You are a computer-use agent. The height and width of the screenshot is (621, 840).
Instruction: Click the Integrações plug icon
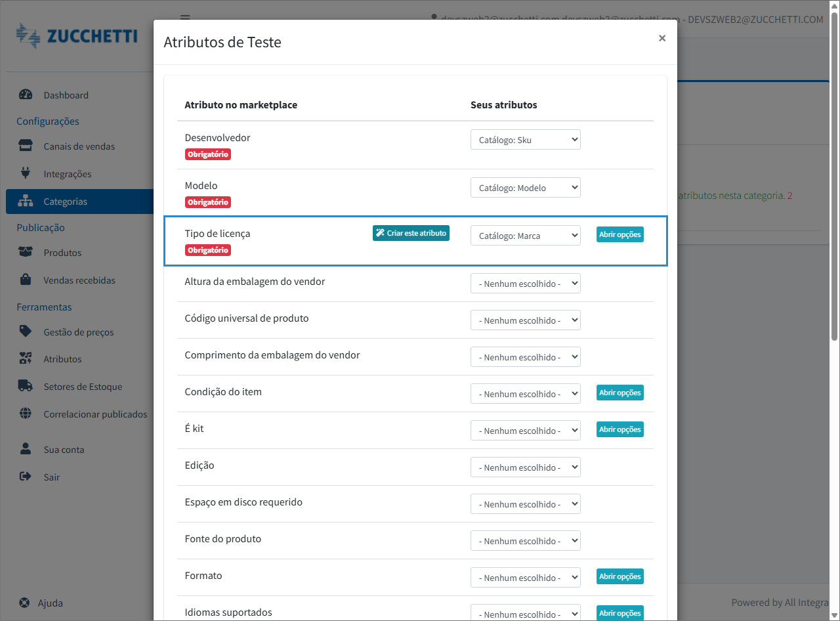pyautogui.click(x=26, y=173)
